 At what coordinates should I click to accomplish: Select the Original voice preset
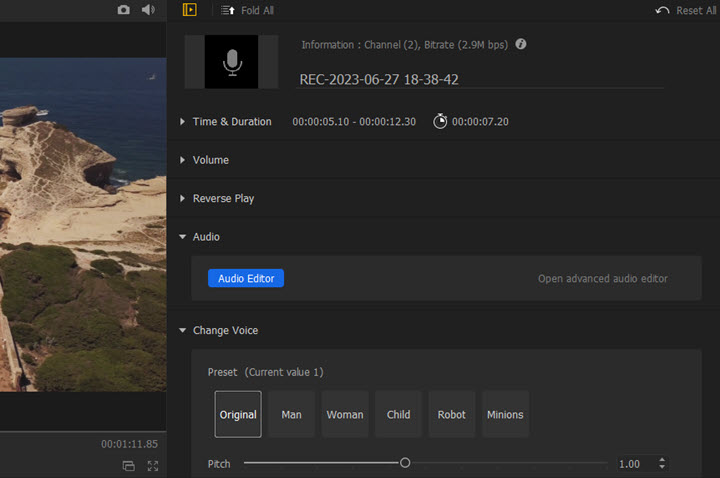pos(238,414)
